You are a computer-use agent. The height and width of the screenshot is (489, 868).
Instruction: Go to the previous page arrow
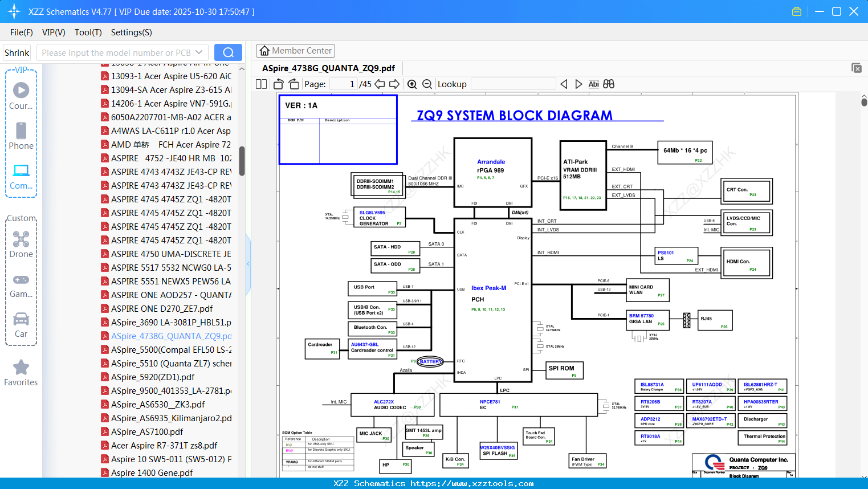pos(380,84)
